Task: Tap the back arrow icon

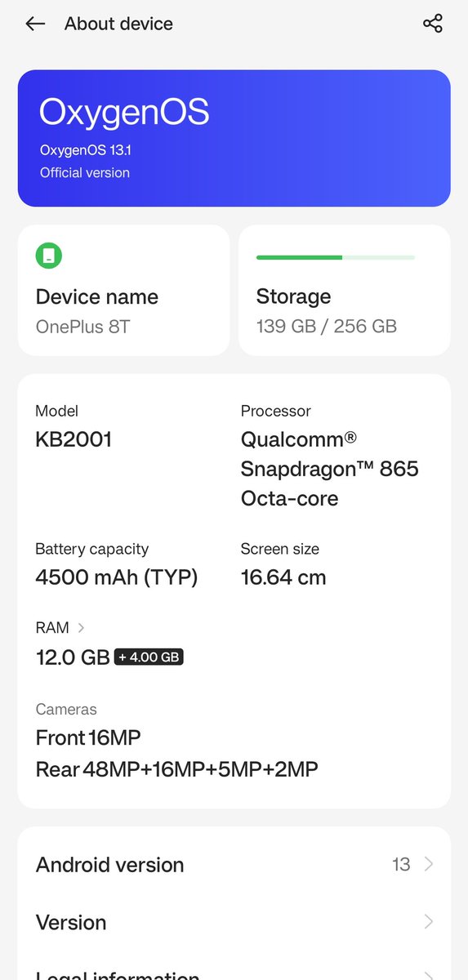Action: 35,24
